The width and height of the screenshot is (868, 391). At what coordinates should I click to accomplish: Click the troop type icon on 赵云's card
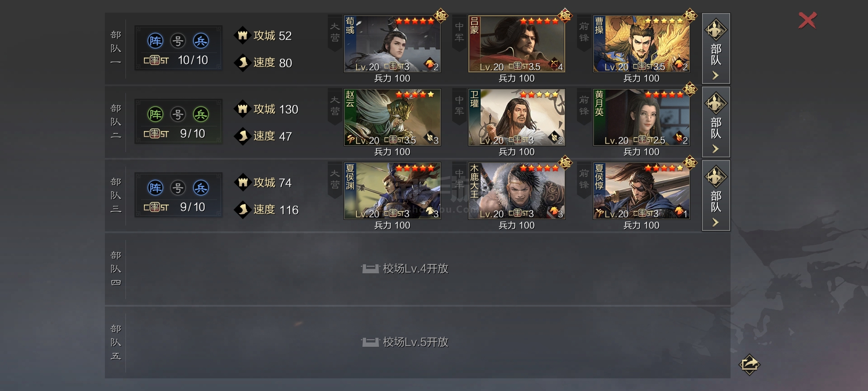pos(430,138)
